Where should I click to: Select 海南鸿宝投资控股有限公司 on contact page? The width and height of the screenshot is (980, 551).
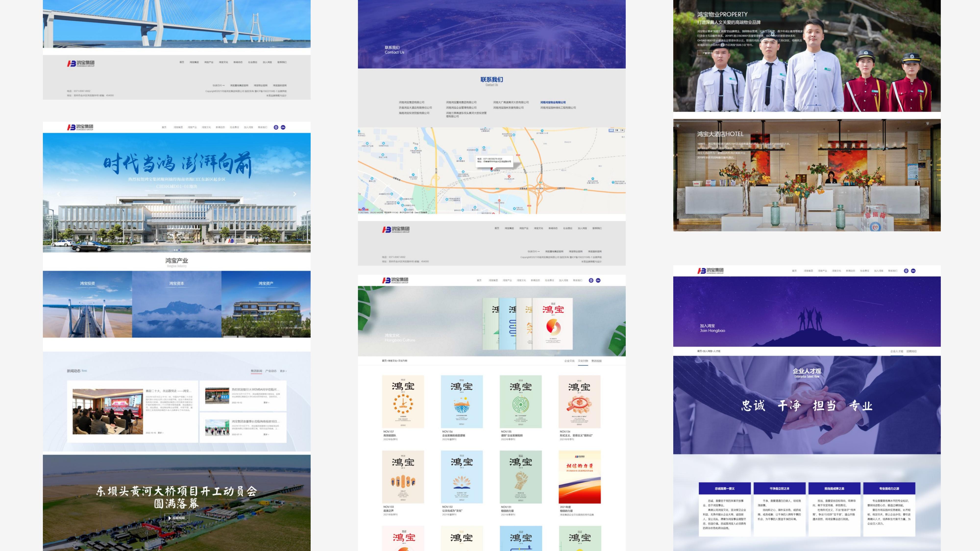tap(414, 113)
